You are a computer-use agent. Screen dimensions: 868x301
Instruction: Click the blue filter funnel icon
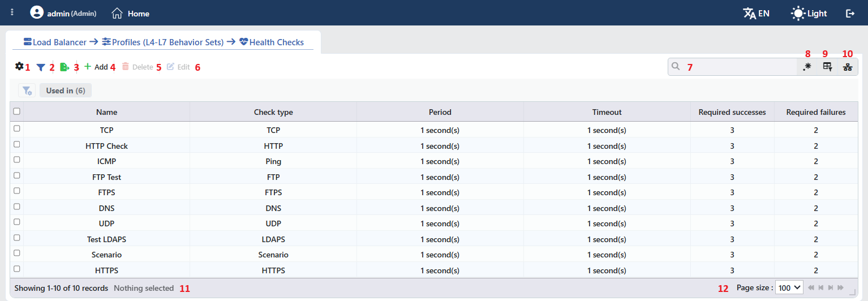[x=41, y=67]
